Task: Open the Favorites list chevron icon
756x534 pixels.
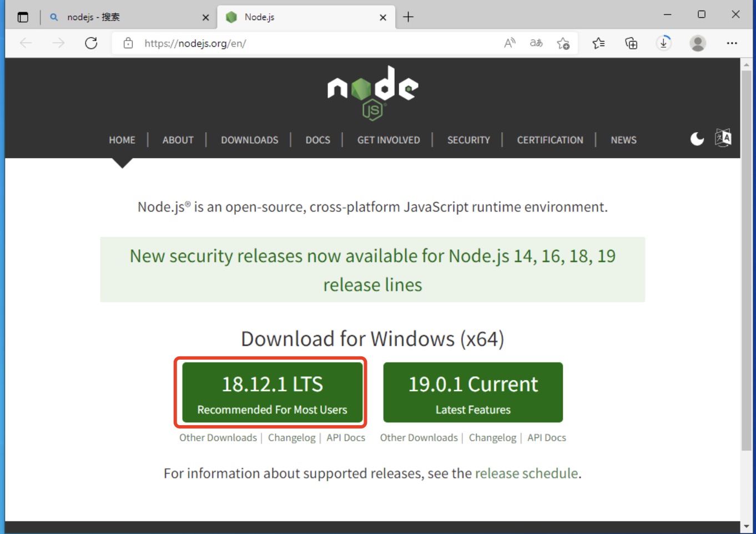Action: [598, 43]
